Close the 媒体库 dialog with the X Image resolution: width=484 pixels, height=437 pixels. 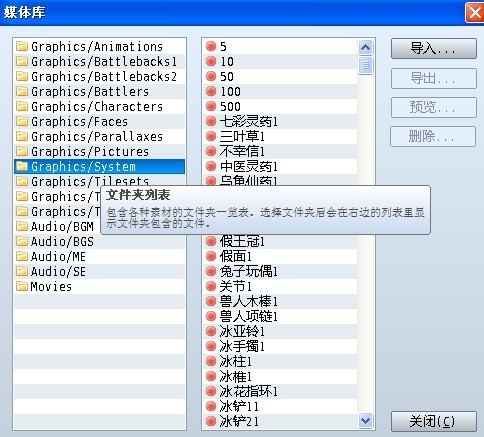pyautogui.click(x=474, y=13)
